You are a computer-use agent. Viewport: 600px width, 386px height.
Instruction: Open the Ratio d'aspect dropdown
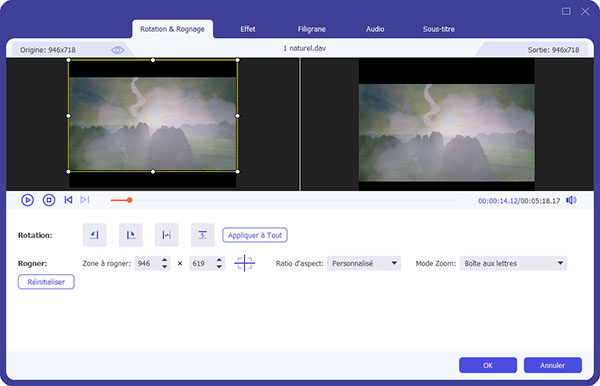364,263
